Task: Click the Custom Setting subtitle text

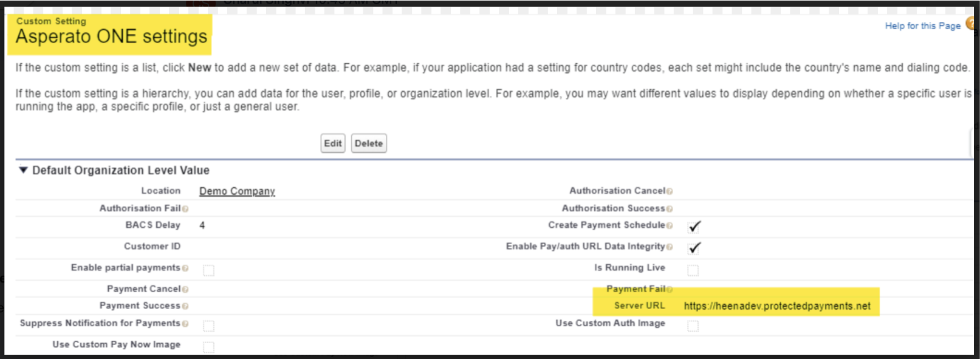Action: pos(51,21)
